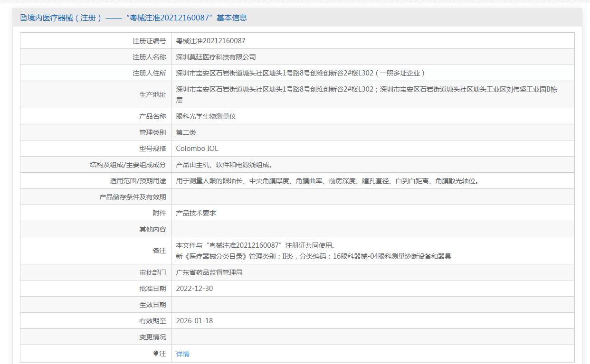Click the approval authority 广东省药品监督管理局
Screen dimensions: 590x364
coord(209,272)
